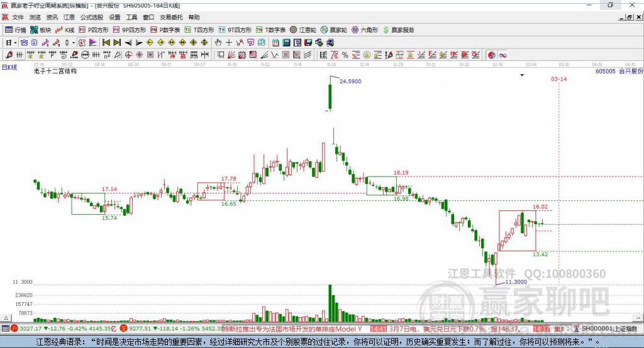Select the hand pan tool
Screen dimensions: 644x348
coord(218,43)
